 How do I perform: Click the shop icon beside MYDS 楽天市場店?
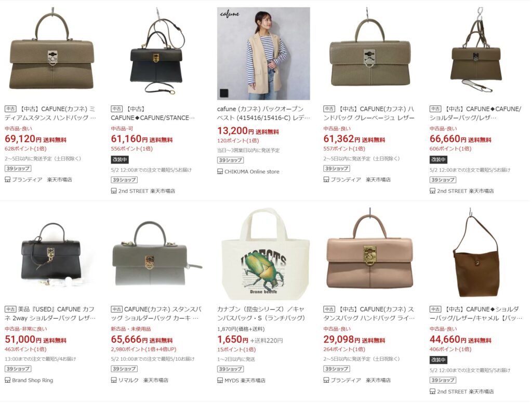[220, 381]
